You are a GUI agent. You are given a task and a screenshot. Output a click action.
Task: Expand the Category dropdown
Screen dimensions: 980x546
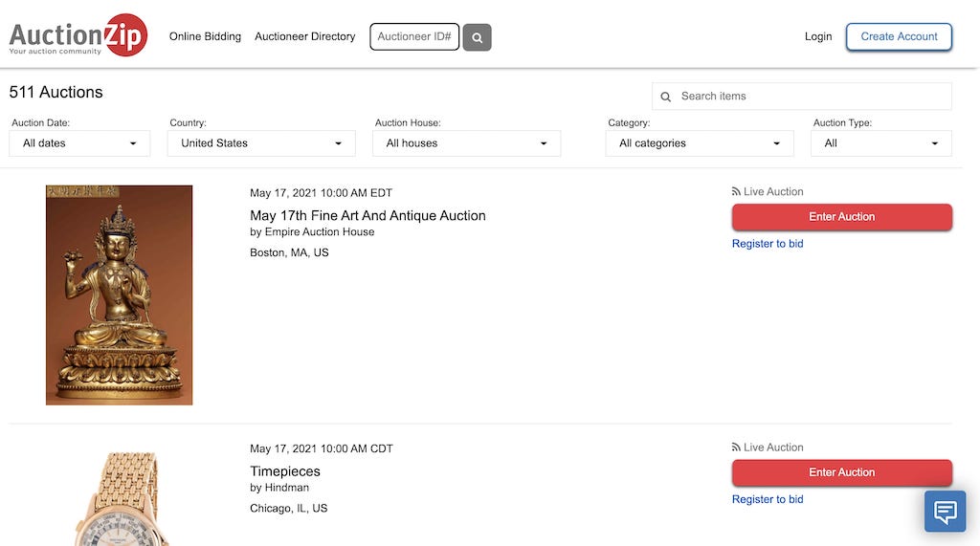(x=700, y=143)
